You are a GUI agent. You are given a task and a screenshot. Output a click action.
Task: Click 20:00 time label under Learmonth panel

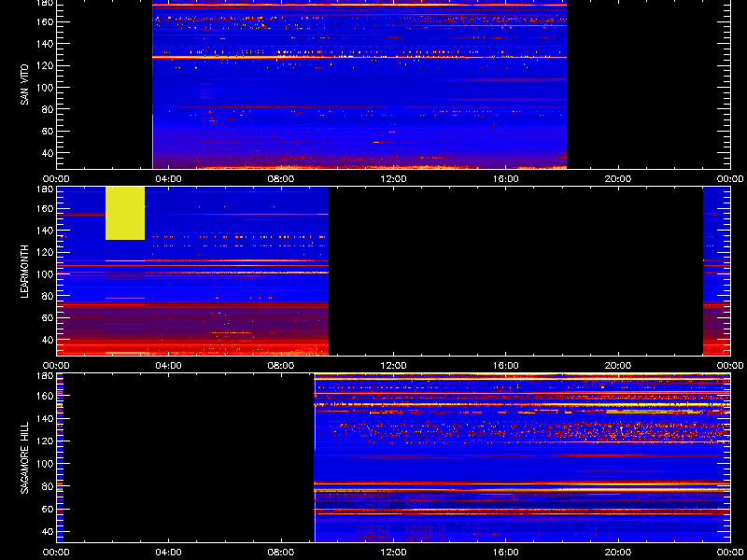[x=618, y=366]
